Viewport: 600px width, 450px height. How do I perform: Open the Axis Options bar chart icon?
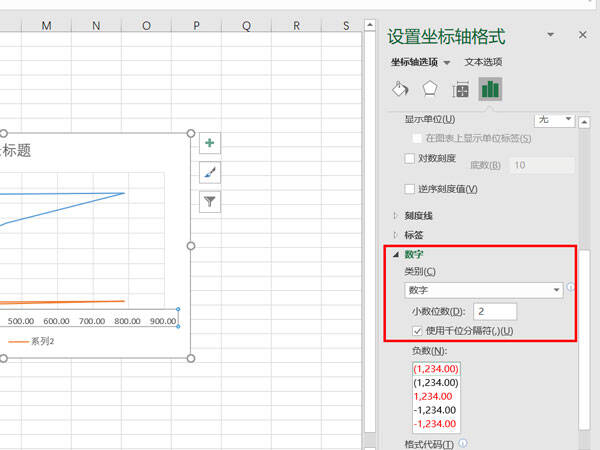coord(490,89)
